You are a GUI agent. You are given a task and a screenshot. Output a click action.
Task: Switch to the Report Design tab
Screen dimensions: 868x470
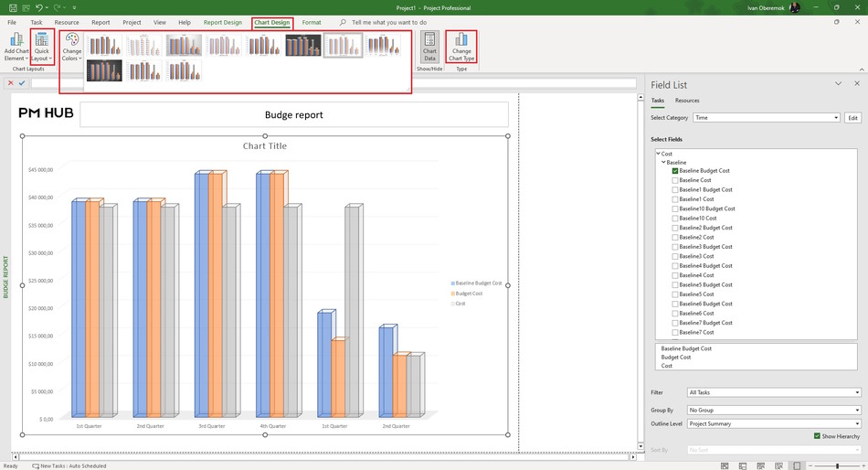(223, 22)
